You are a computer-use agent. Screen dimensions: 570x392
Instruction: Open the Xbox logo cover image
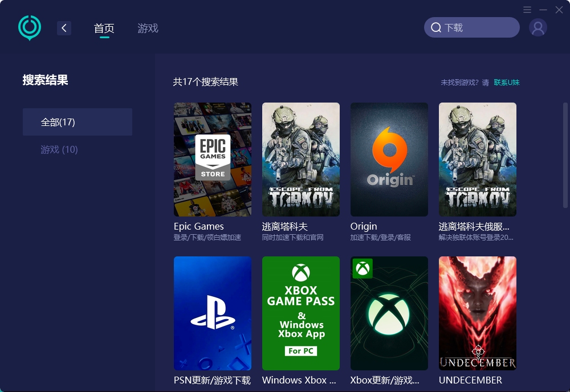389,313
